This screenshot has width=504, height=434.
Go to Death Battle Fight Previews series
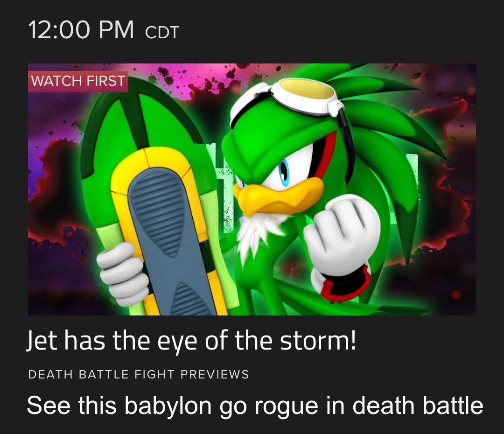(139, 375)
